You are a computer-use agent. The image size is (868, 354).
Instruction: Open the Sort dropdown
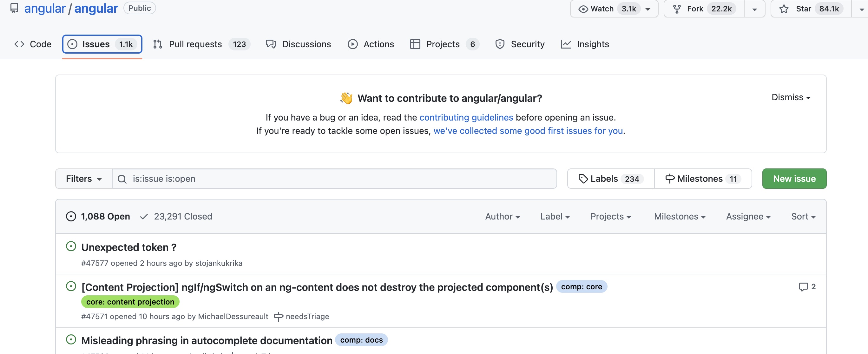(803, 216)
